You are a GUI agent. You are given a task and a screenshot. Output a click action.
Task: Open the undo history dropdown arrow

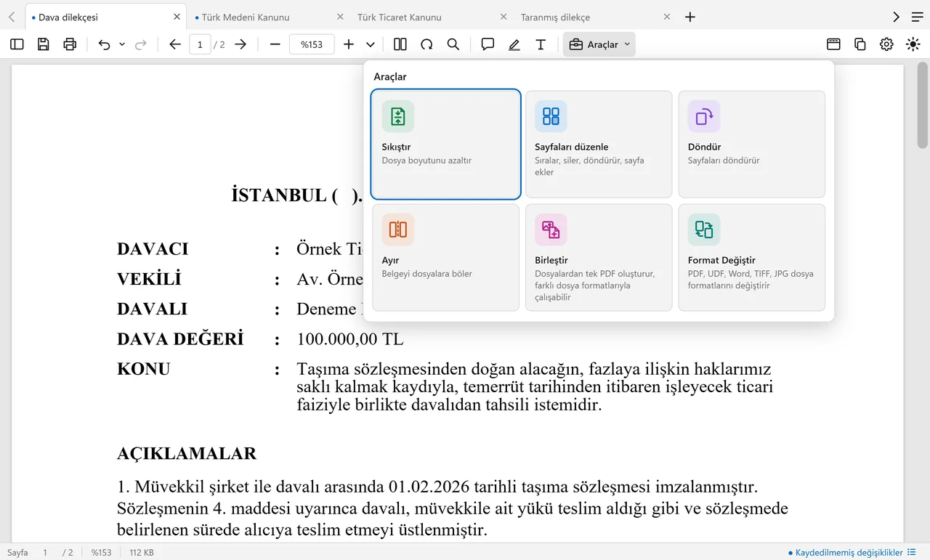pos(122,44)
